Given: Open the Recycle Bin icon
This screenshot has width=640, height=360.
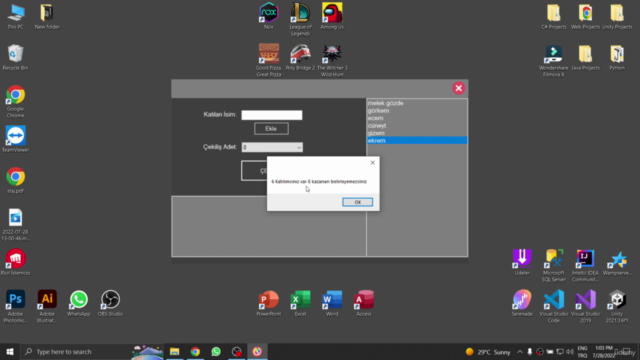Looking at the screenshot, I should click(x=16, y=57).
